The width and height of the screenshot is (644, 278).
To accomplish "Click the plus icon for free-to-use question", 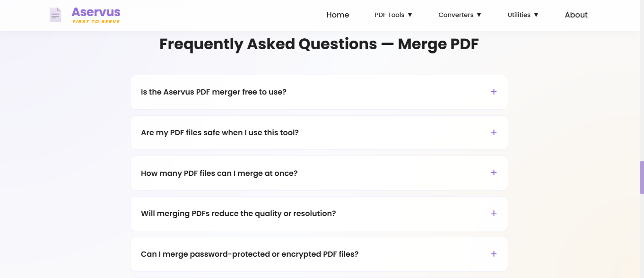I will (494, 92).
